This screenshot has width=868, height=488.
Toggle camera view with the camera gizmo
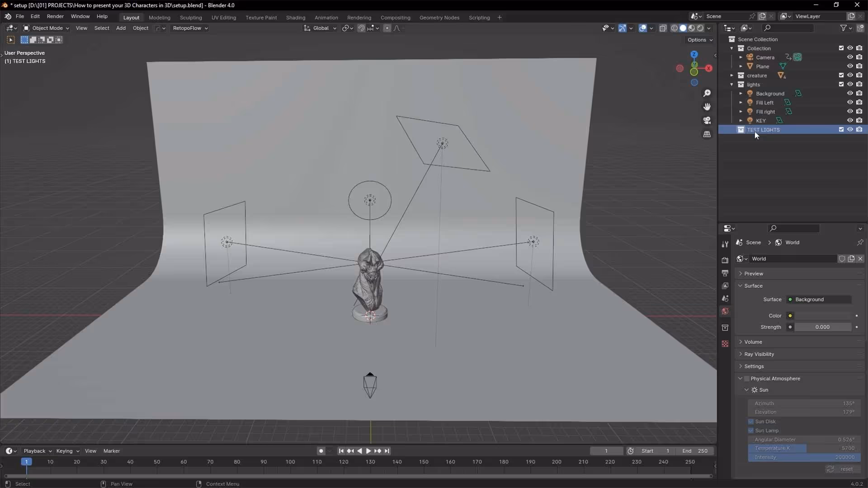coord(707,120)
